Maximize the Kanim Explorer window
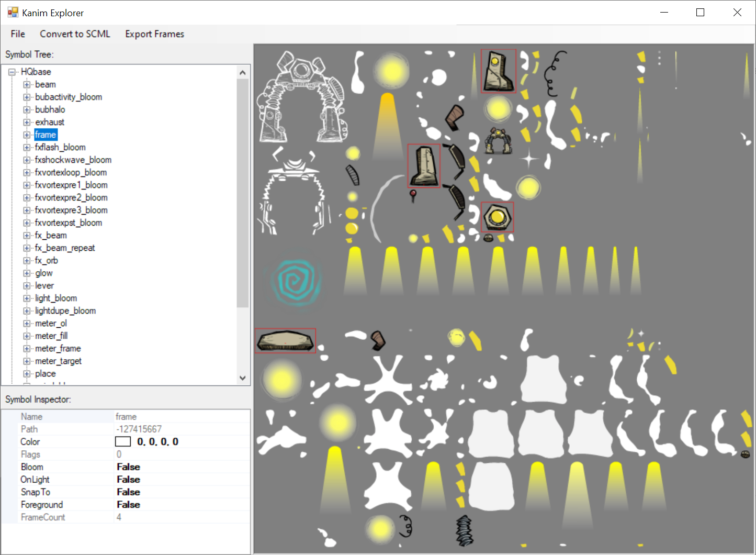 (x=701, y=13)
